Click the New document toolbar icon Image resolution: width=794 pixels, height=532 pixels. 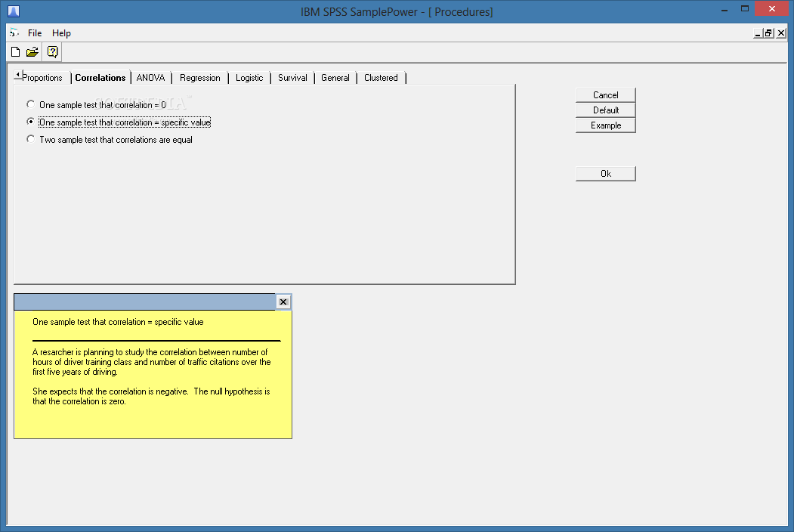pos(16,51)
